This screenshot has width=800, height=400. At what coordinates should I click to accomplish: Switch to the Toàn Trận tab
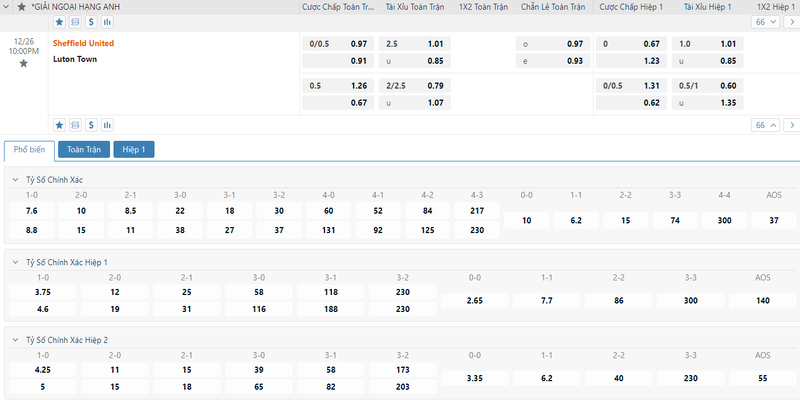coord(84,149)
